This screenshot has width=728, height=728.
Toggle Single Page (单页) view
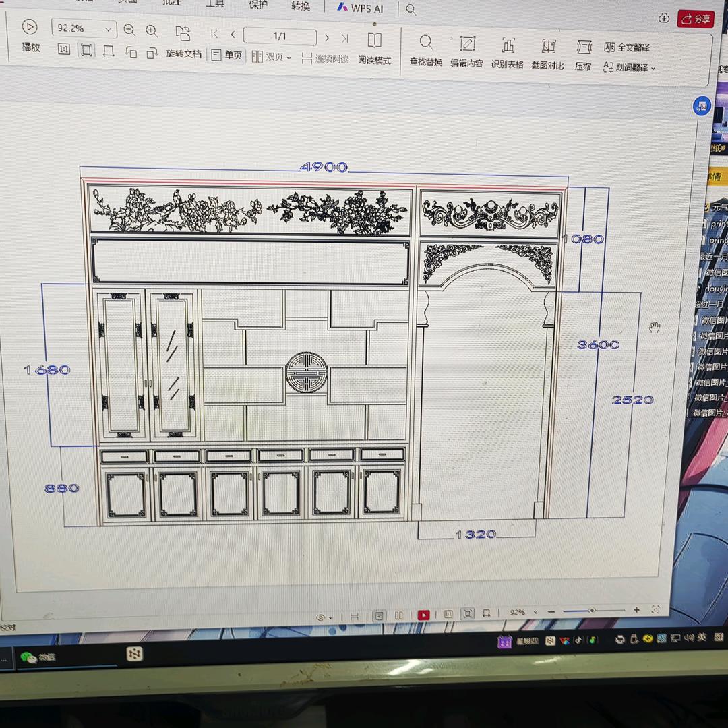coord(226,55)
